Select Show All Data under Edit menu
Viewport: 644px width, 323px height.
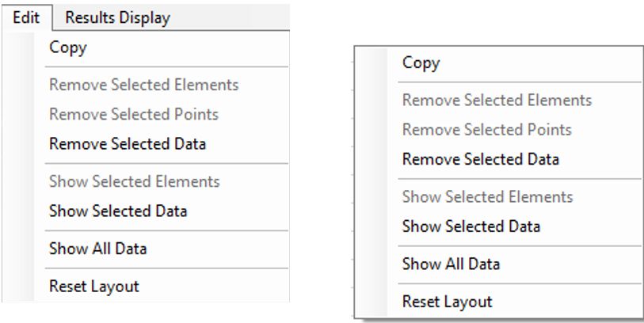(166, 249)
